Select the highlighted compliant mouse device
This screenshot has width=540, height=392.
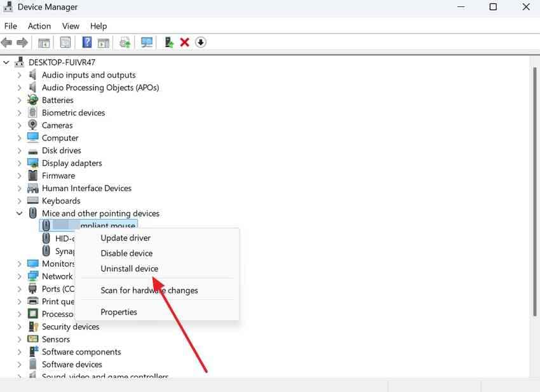[88, 225]
